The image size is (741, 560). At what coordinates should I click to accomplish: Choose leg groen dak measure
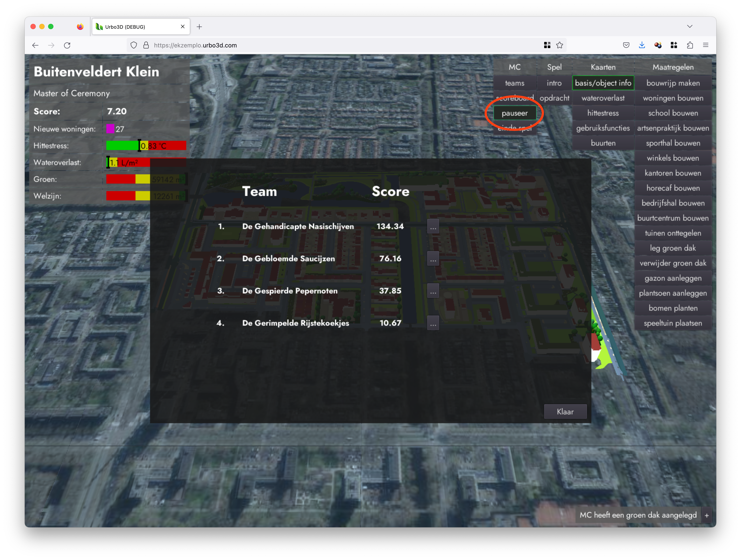(x=673, y=248)
